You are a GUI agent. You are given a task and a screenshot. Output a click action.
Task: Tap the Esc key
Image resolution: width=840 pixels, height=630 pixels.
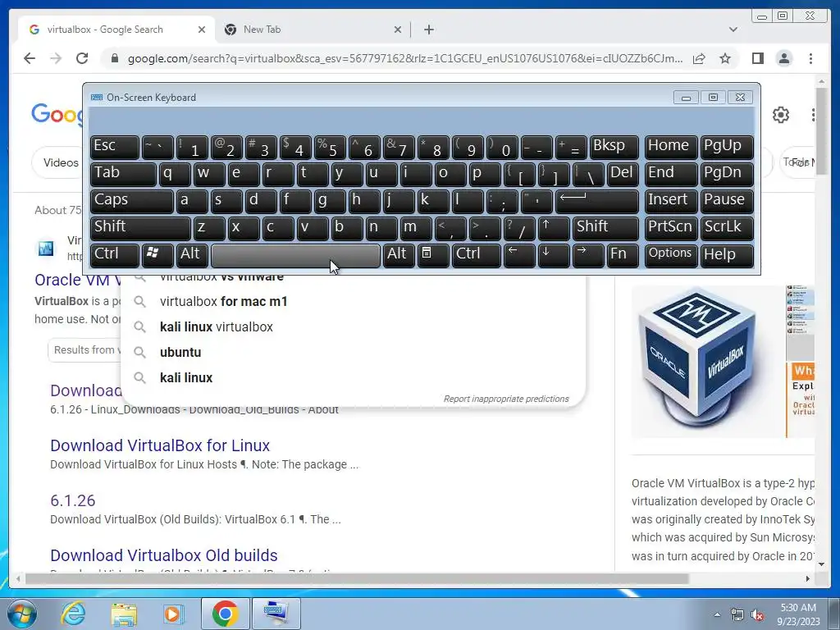115,148
